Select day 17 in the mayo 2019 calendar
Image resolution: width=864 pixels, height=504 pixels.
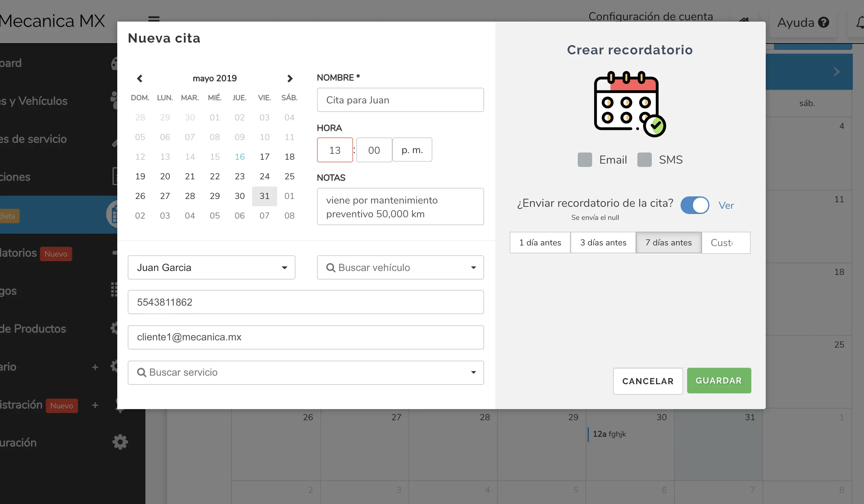pos(264,156)
